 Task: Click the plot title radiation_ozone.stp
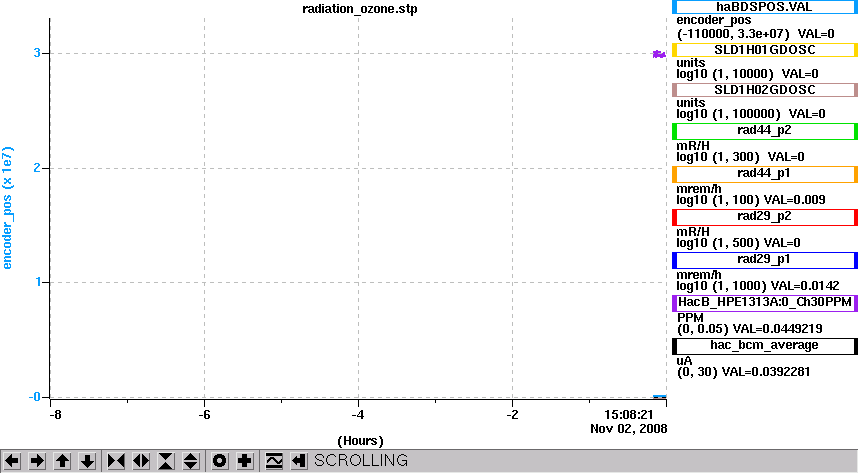[x=360, y=9]
